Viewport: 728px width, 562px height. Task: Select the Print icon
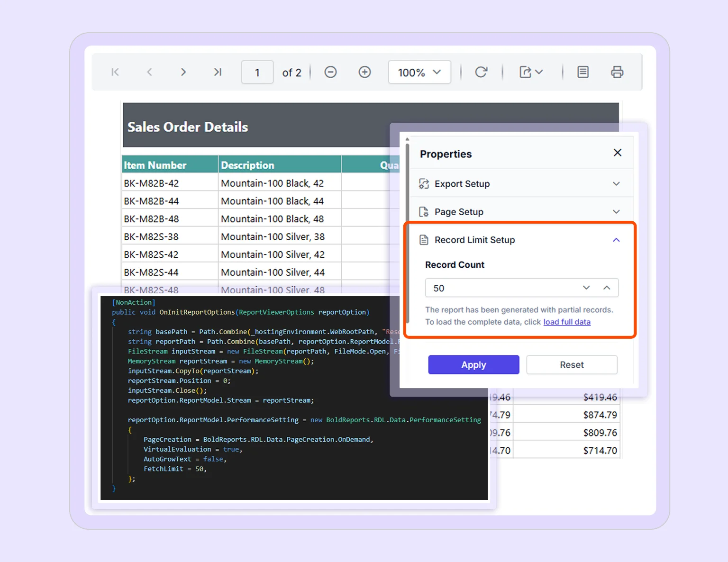click(x=617, y=72)
